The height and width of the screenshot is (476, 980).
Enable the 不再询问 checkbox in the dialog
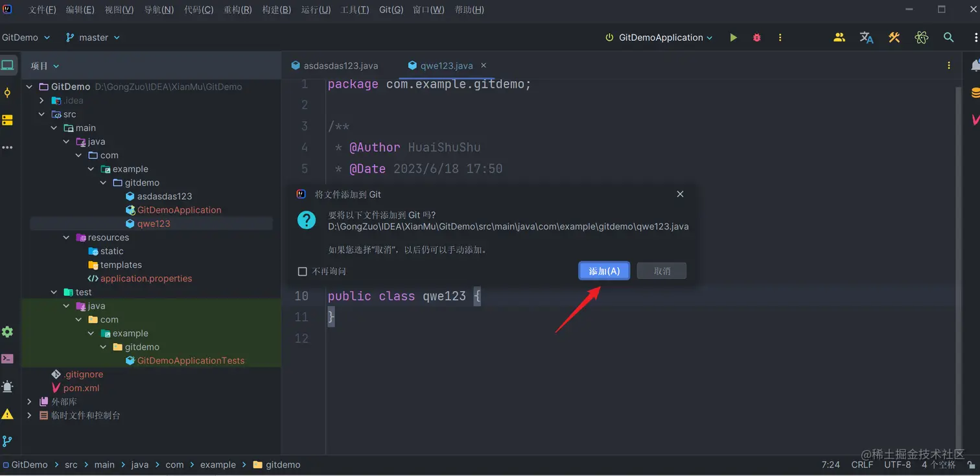click(302, 272)
